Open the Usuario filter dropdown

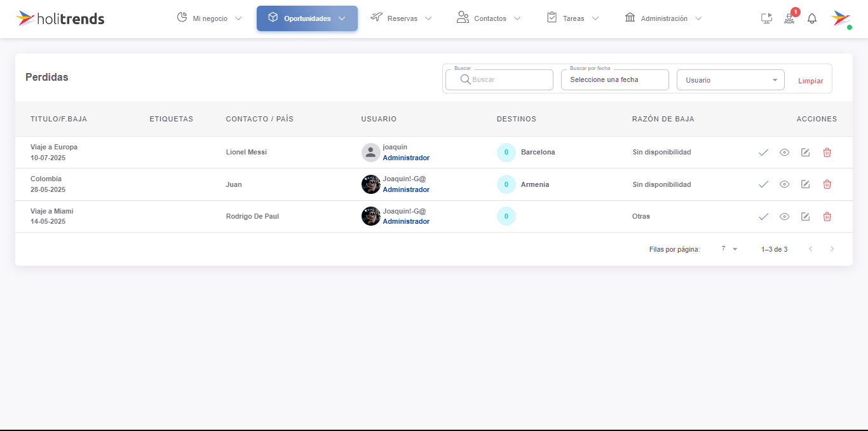click(x=731, y=80)
